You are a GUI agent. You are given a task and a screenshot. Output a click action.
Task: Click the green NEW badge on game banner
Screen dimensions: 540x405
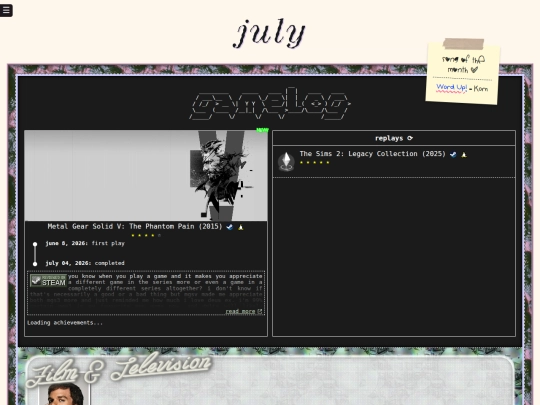pos(262,130)
